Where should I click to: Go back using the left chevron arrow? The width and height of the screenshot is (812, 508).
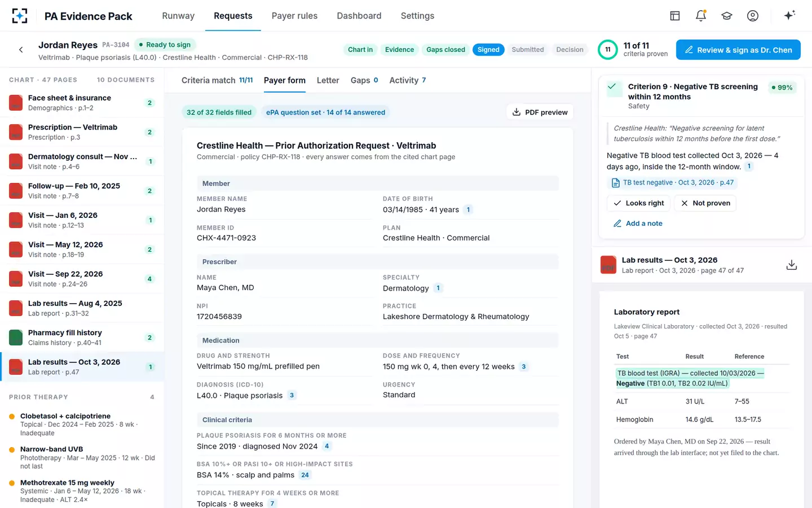(21, 50)
